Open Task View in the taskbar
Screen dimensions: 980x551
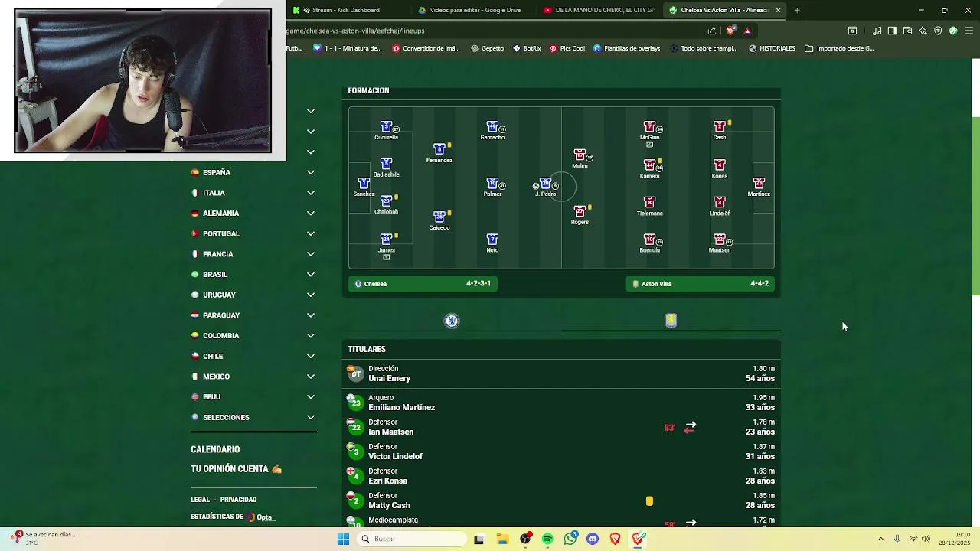pos(479,539)
